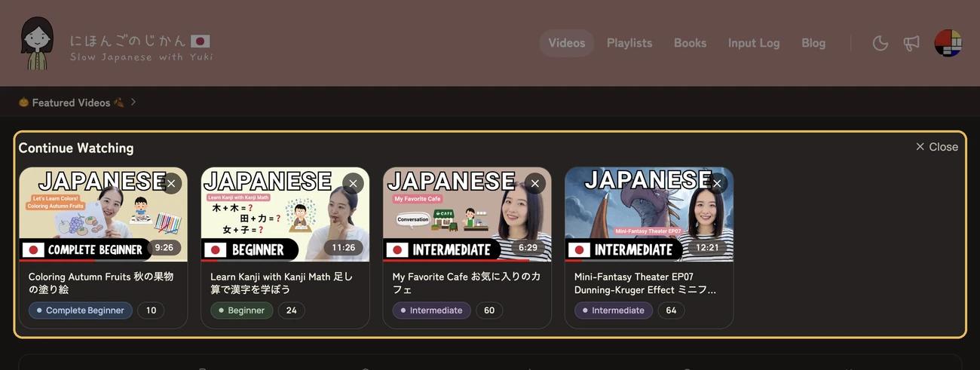
Task: Go to the Videos tab
Action: tap(567, 43)
